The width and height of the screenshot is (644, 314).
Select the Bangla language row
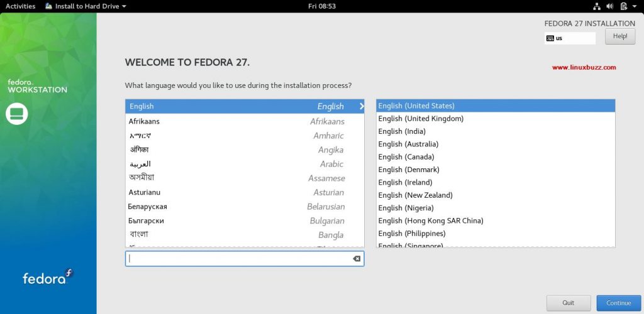coord(245,235)
